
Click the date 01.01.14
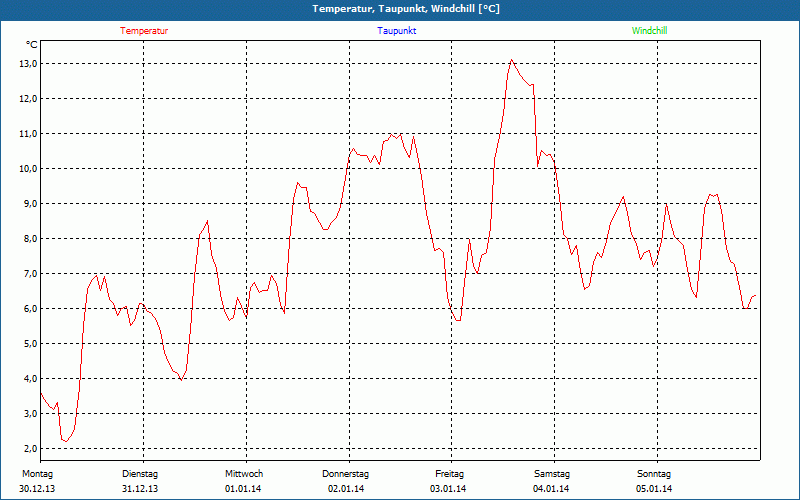(x=243, y=489)
